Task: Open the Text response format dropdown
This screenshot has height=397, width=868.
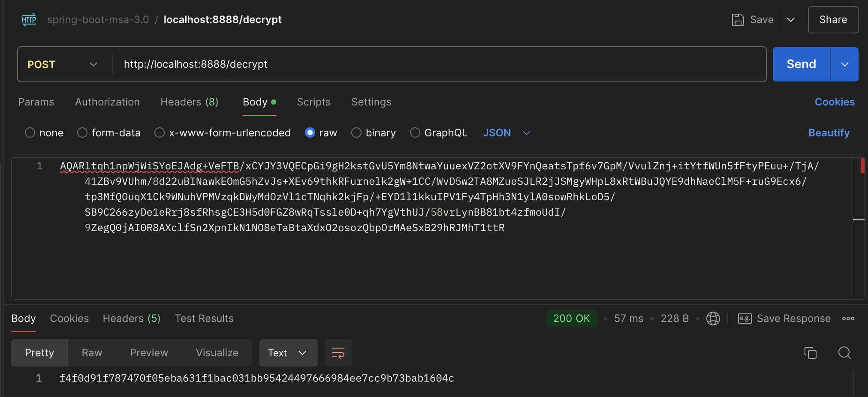Action: click(288, 353)
